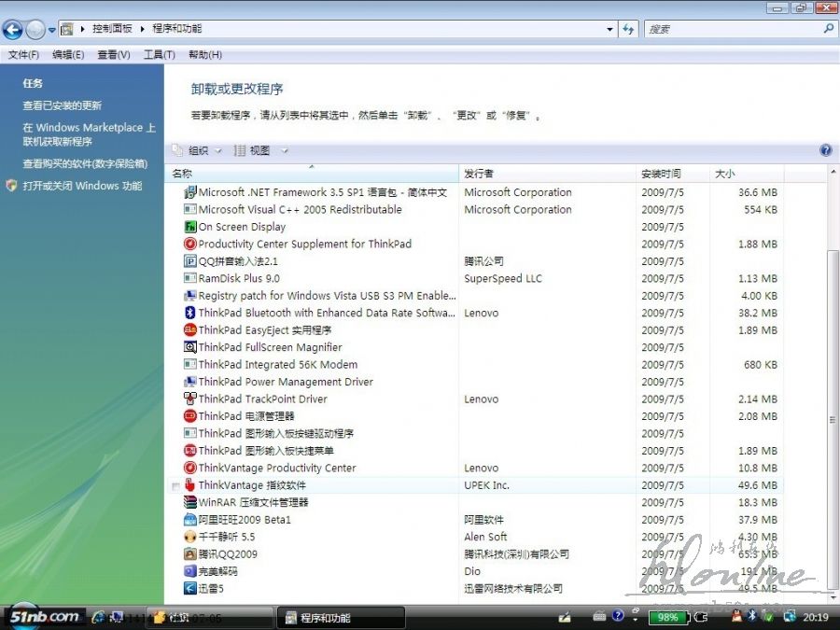
Task: Click the ThinkVantage Productivity Center icon
Action: (190, 468)
